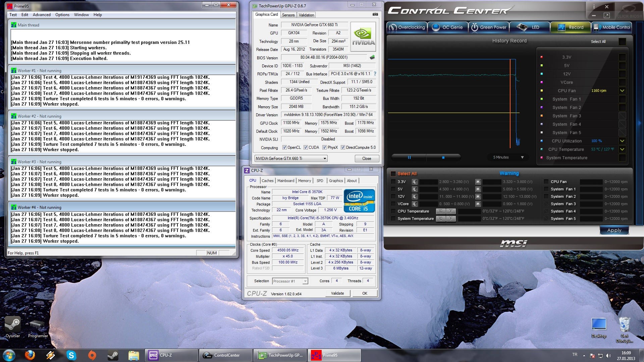This screenshot has height=362, width=644.
Task: Open Windows Explorer folder from taskbar
Action: (133, 355)
